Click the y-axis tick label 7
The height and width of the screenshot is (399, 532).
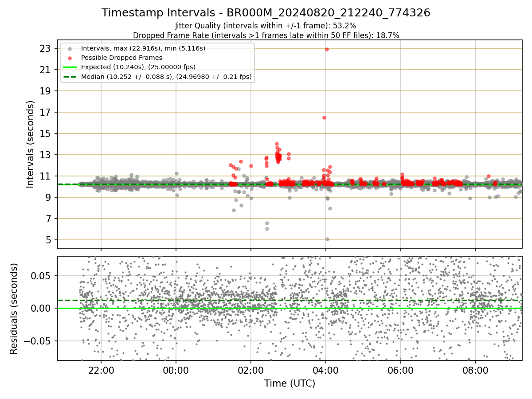click(49, 219)
